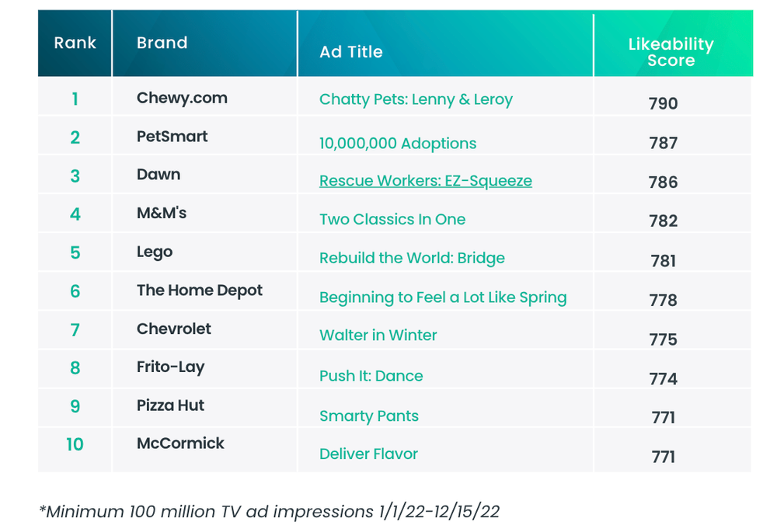The image size is (777, 532).
Task: Select the Ad Title column header
Action: pyautogui.click(x=351, y=52)
